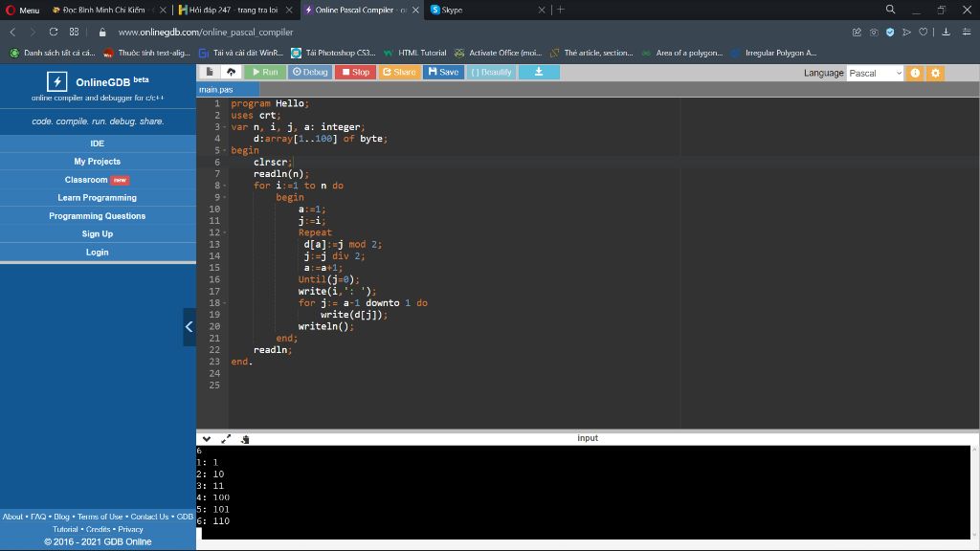
Task: Go back with the browser back arrow
Action: point(12,32)
